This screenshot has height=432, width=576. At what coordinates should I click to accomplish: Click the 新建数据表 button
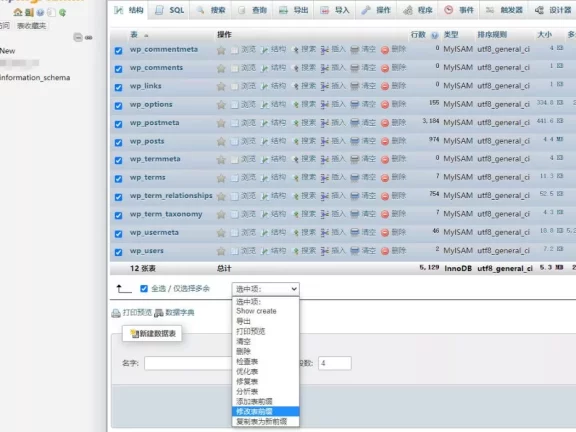coord(152,334)
